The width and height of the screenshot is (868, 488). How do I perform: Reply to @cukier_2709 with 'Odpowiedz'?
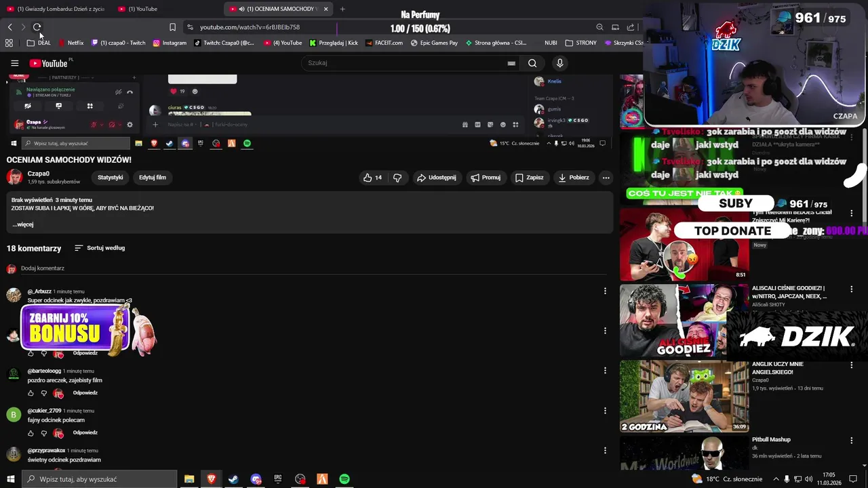coord(85,433)
